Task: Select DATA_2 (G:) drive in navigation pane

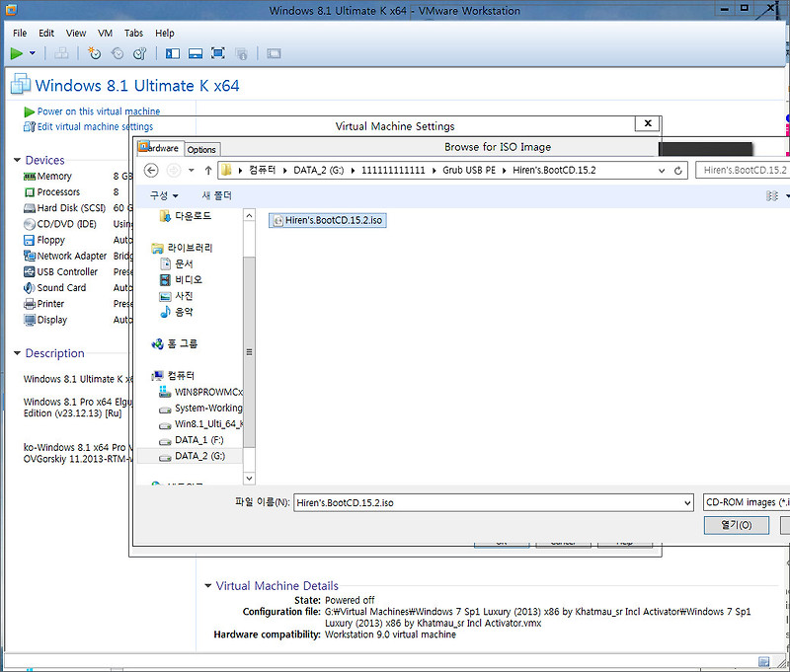Action: coord(192,456)
